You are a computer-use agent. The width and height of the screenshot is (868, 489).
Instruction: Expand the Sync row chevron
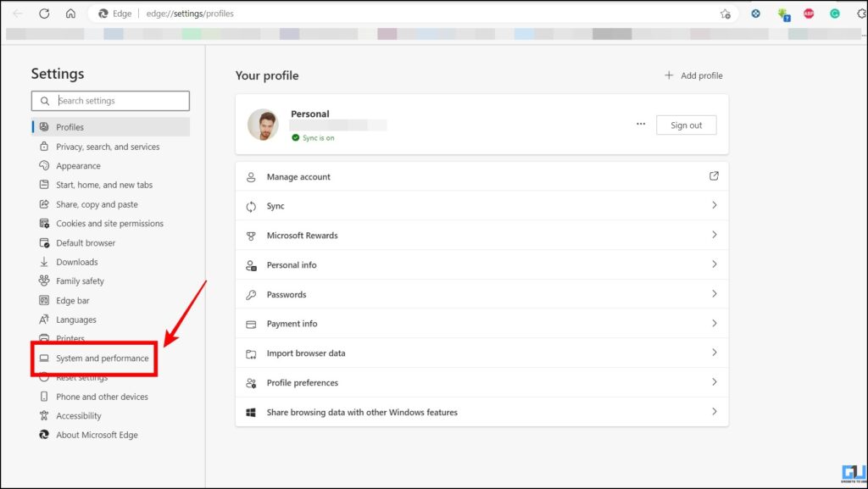(714, 205)
